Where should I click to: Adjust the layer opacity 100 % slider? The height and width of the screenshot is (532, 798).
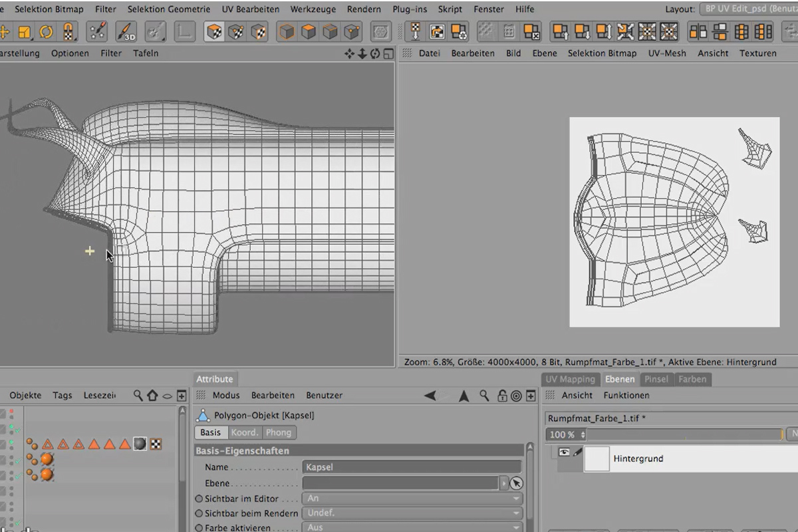coord(684,434)
